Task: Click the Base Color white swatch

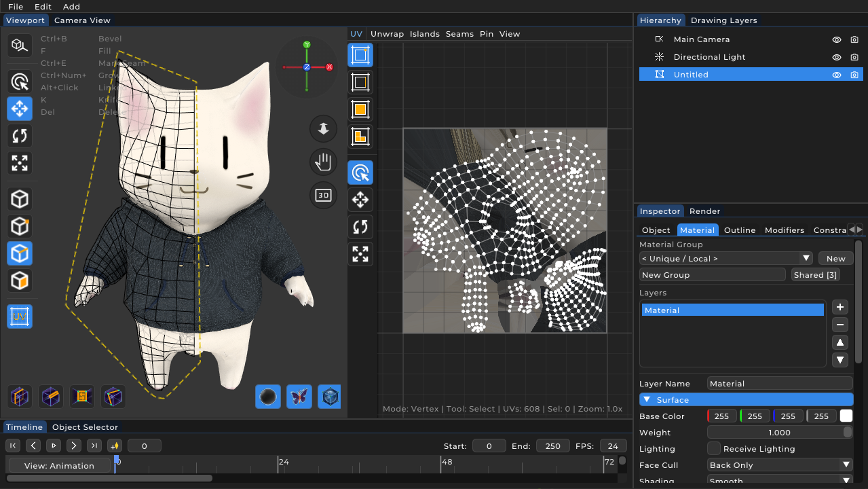Action: pos(846,416)
